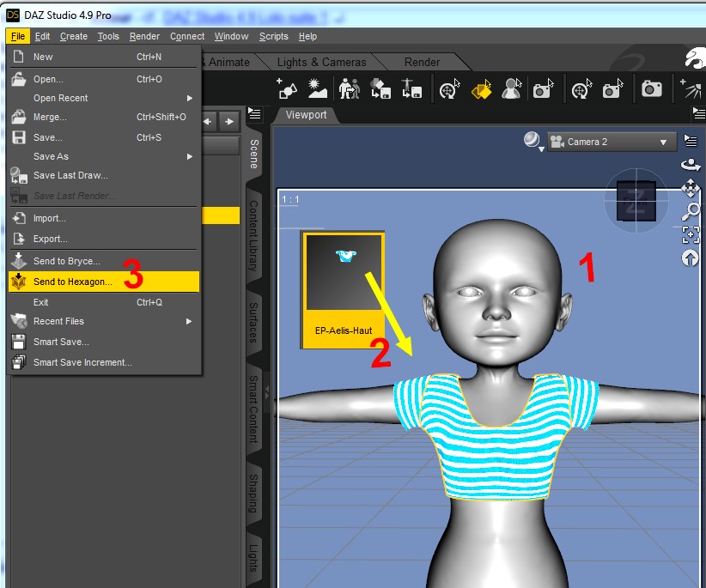Click the pan four-arrow icon beside viewport

pos(691,188)
